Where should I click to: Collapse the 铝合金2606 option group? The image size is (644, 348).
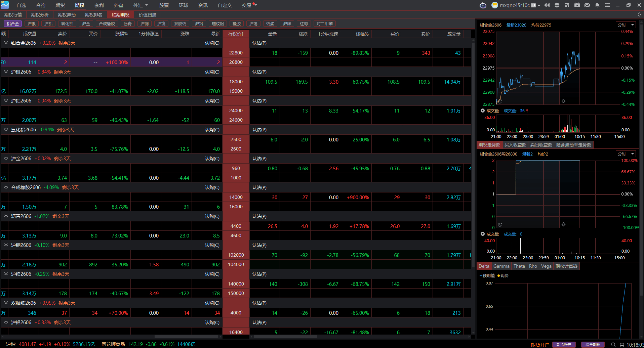click(6, 43)
